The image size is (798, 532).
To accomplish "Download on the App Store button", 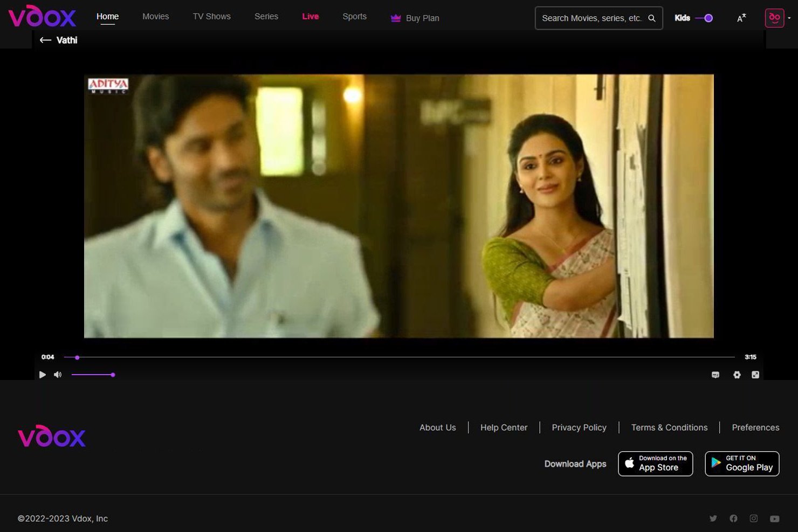I will coord(656,464).
